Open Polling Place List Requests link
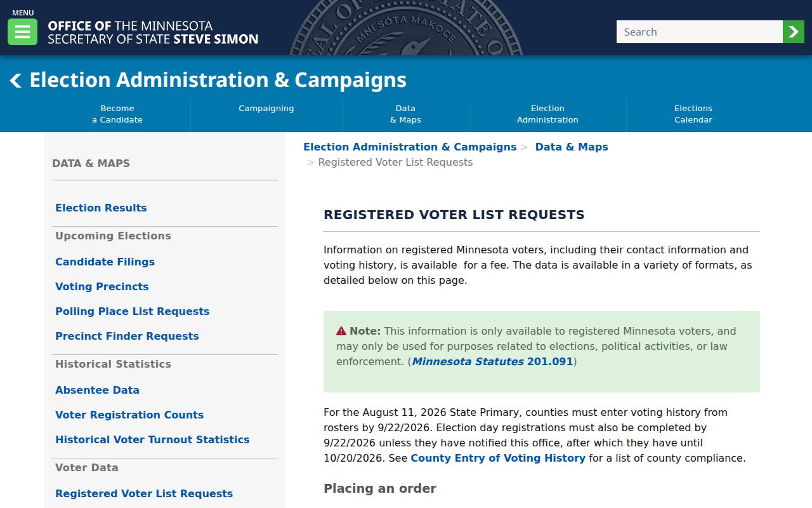812x508 pixels. [133, 311]
